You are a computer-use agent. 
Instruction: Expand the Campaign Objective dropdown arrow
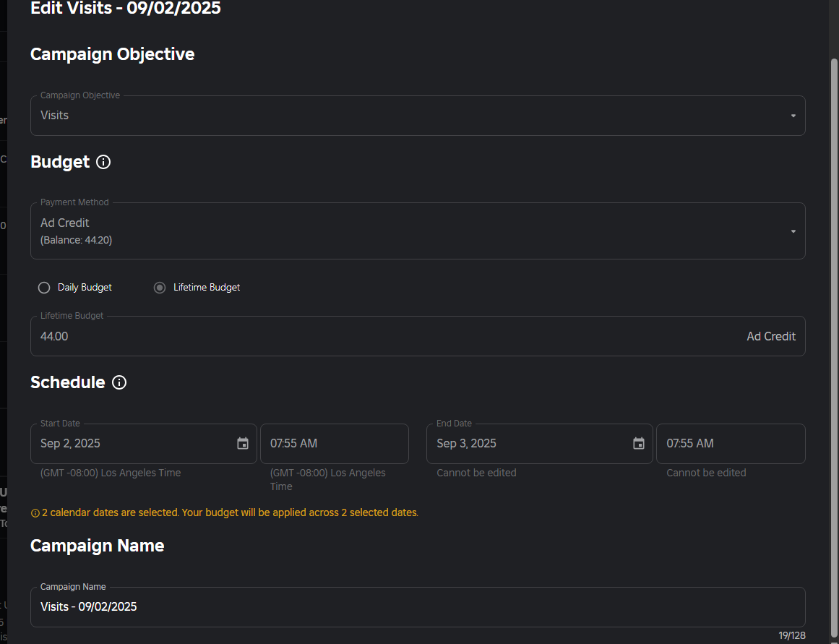pos(793,116)
